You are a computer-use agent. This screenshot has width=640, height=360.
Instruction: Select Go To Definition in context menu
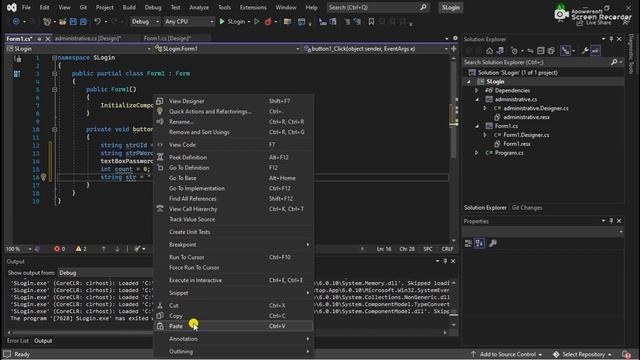tap(233, 168)
